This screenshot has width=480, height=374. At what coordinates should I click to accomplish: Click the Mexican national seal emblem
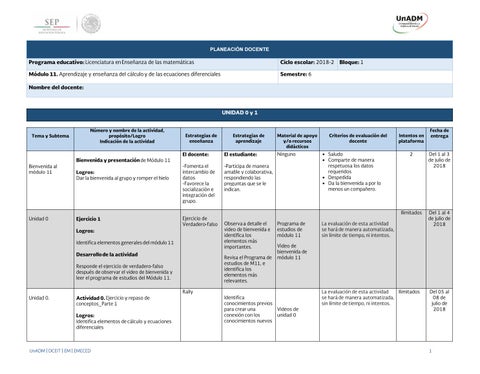click(91, 24)
